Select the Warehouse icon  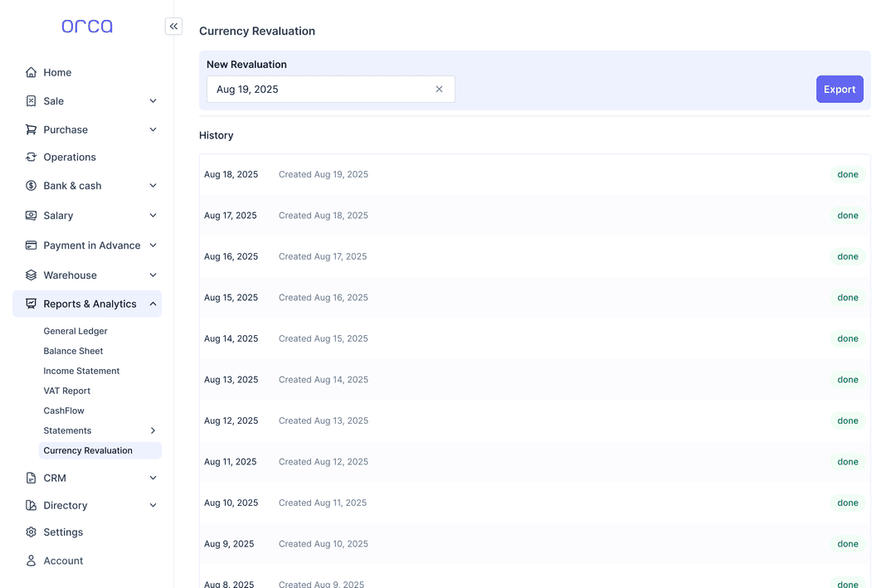(x=31, y=275)
